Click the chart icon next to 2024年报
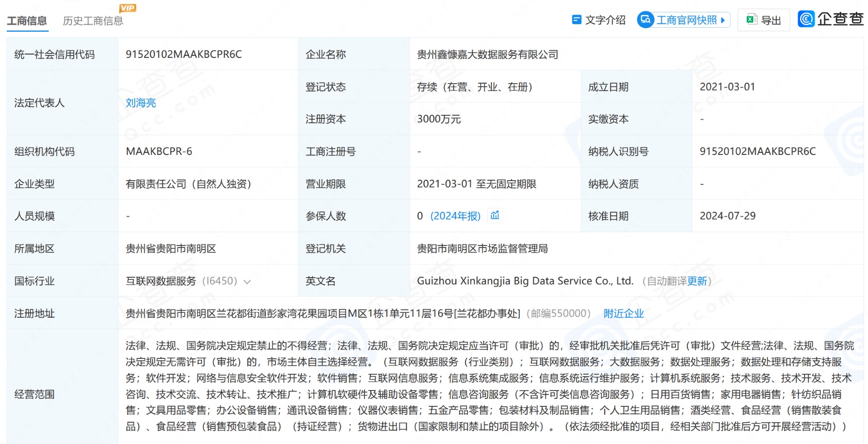Viewport: 868px width, 444px height. (495, 215)
